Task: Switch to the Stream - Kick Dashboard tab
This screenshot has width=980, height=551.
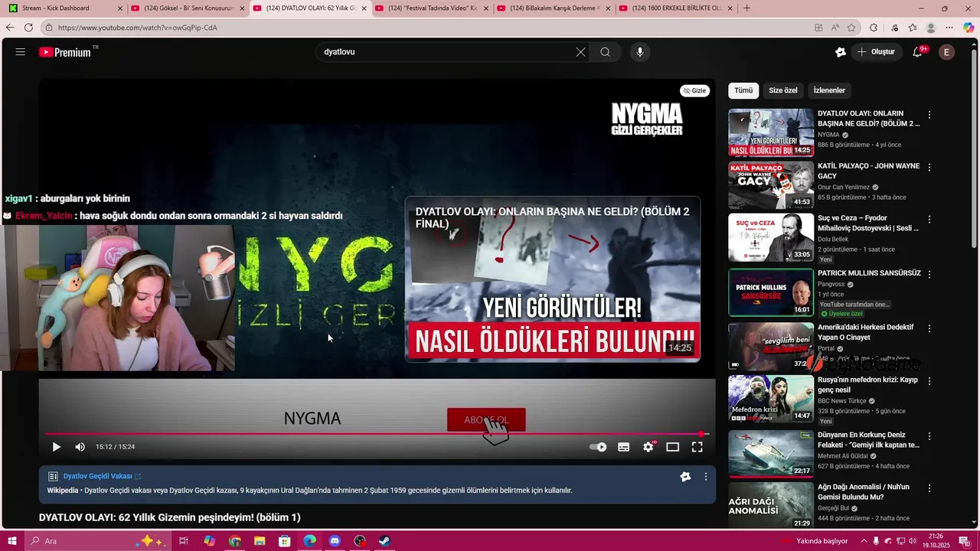Action: point(64,8)
